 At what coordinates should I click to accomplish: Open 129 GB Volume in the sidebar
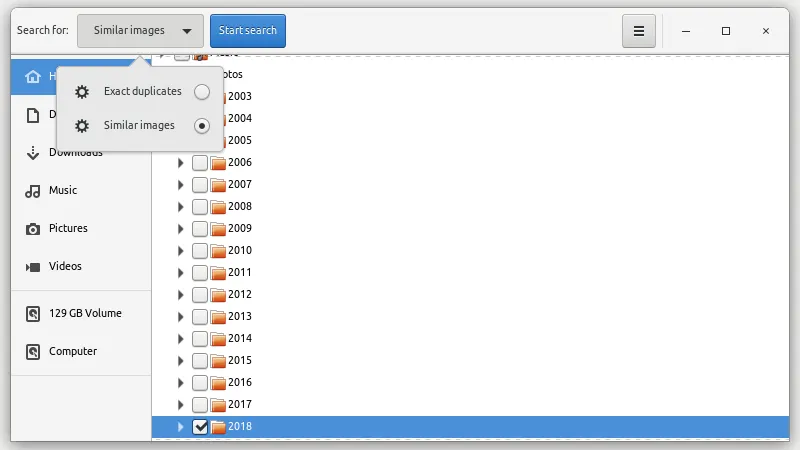(x=81, y=313)
